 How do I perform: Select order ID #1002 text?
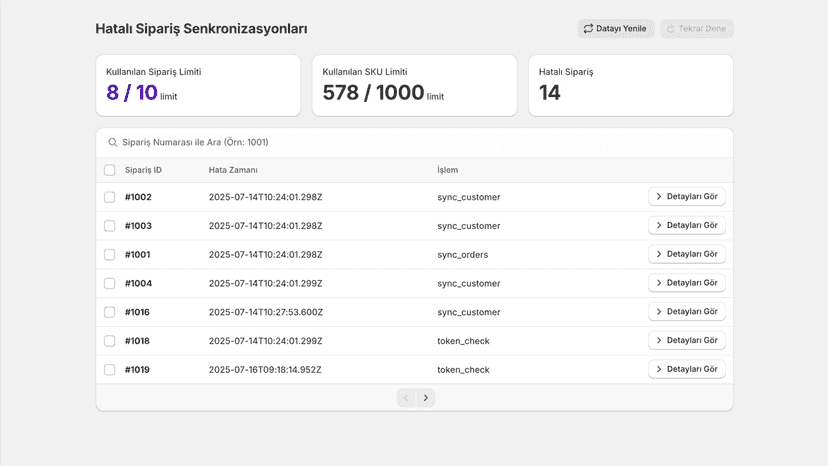(138, 197)
